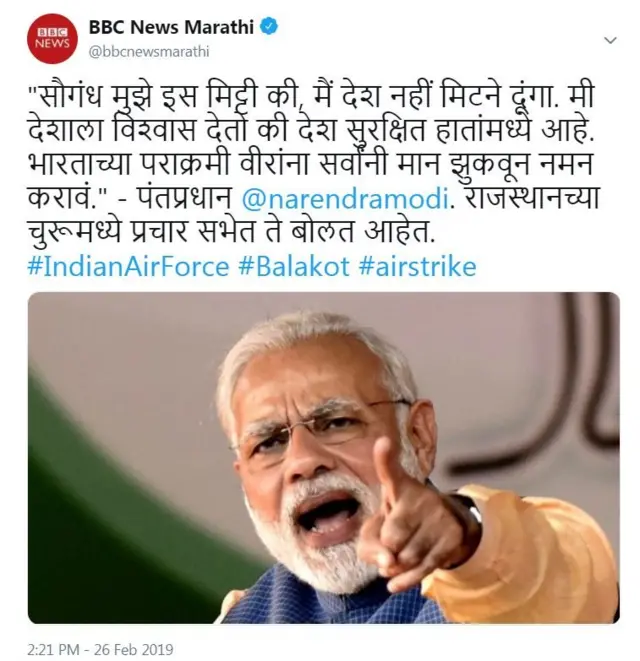Open the red BBC News avatar logo
This screenshot has width=640, height=661.
coord(52,39)
